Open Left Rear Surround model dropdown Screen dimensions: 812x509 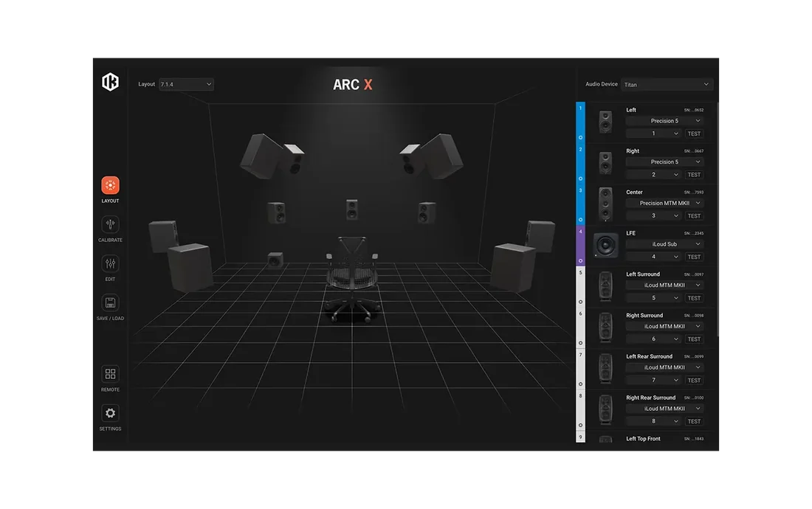664,367
